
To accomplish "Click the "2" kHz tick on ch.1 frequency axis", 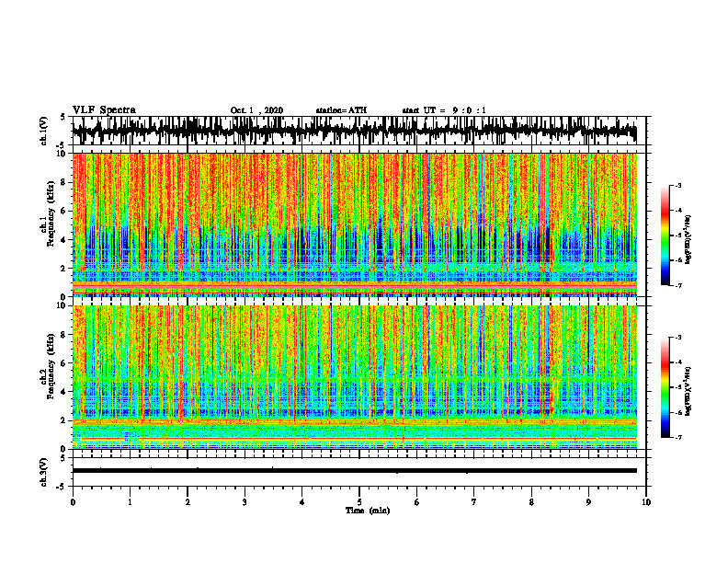I will pos(64,269).
